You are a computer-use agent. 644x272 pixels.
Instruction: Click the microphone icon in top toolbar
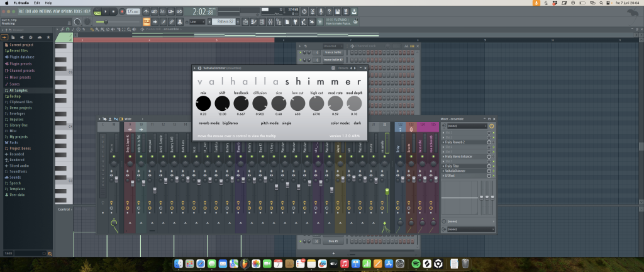point(319,11)
